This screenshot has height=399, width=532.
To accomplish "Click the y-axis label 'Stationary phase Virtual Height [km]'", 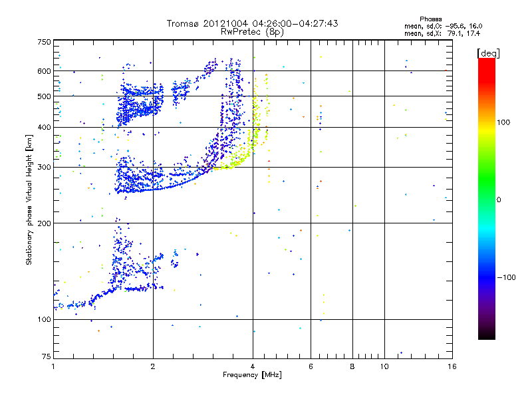I will pos(29,199).
